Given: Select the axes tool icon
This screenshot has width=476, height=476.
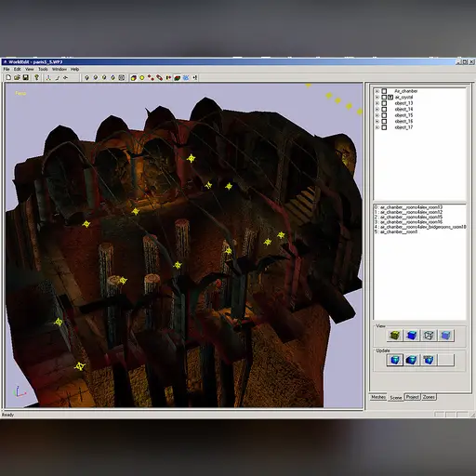Looking at the screenshot, I should pyautogui.click(x=48, y=78).
